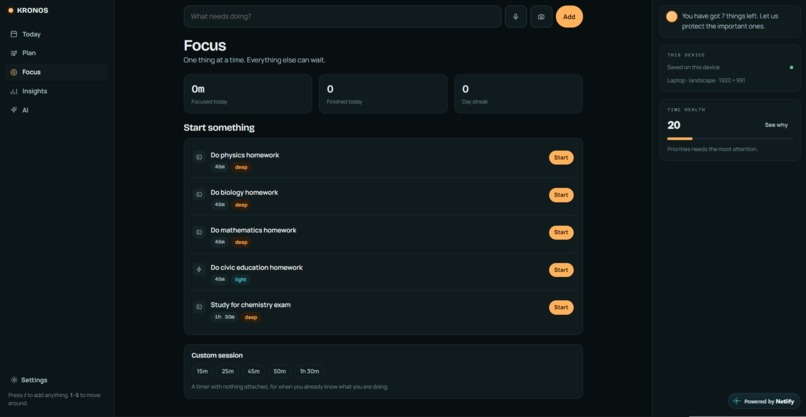Click the Netlify logo icon
Viewport: 806px width, 417px height.
737,401
